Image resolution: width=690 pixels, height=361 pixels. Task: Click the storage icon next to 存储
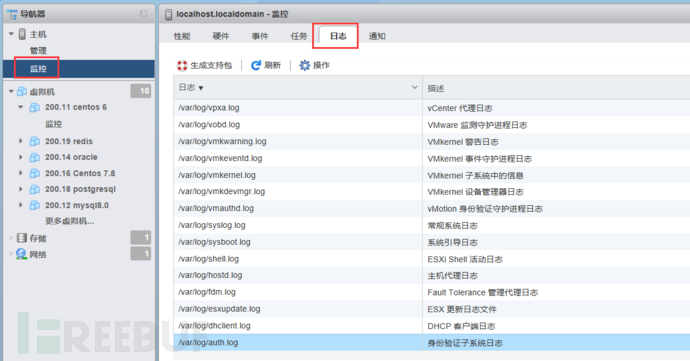(x=22, y=238)
